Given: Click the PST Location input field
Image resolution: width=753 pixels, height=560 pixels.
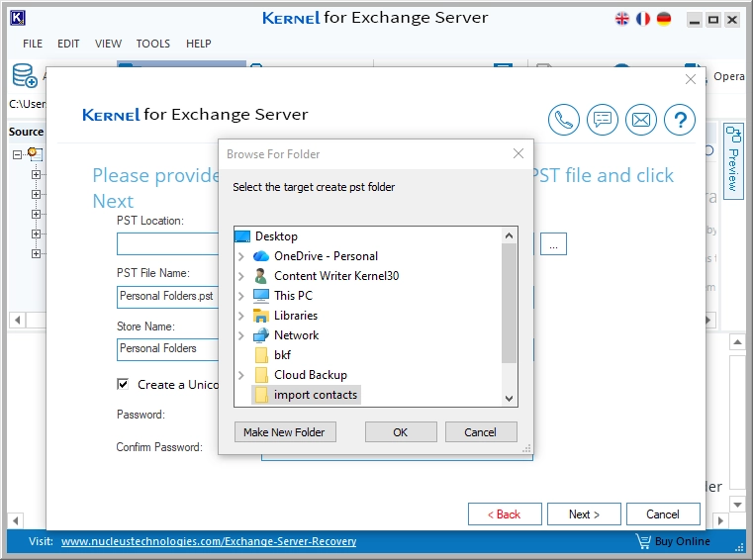Looking at the screenshot, I should pos(167,244).
